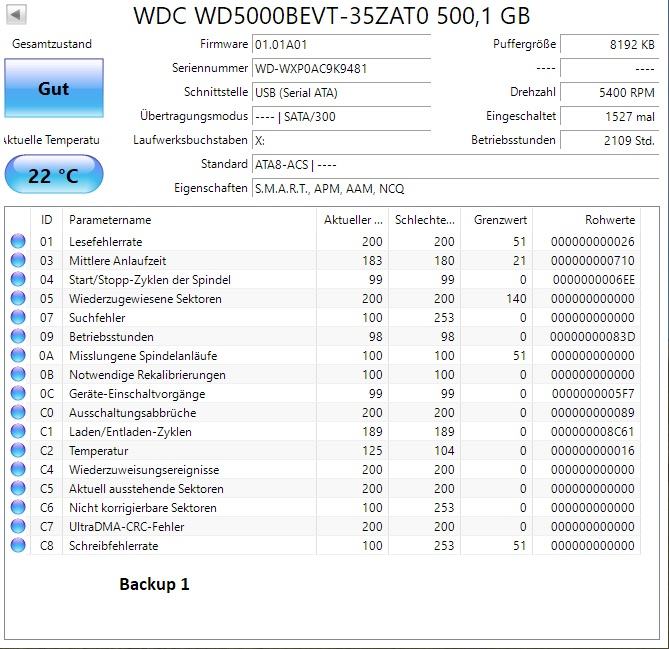Click raw value 000000005F7

click(593, 394)
